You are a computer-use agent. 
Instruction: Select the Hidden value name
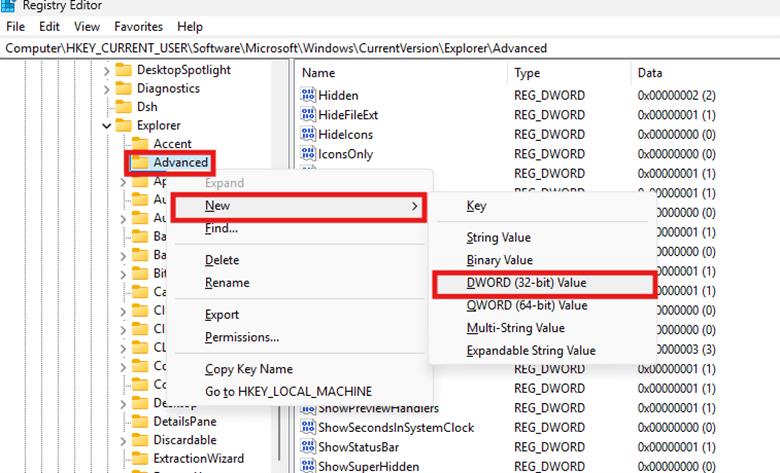click(338, 95)
